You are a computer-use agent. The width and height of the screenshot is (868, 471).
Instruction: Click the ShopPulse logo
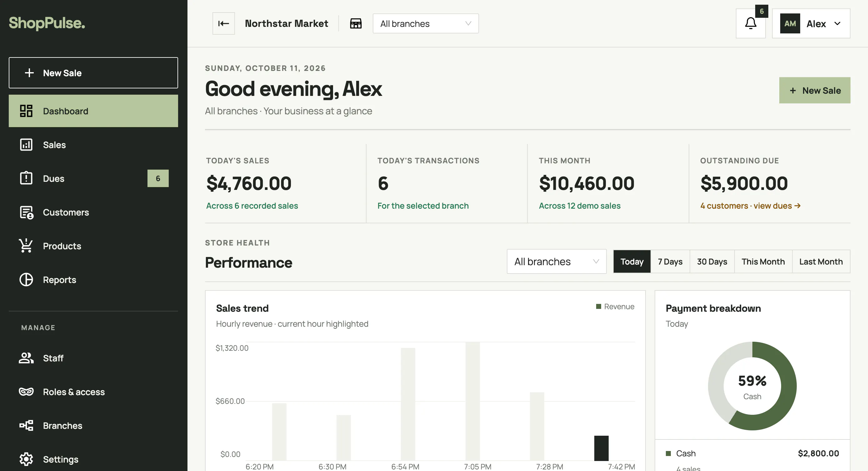pyautogui.click(x=47, y=23)
